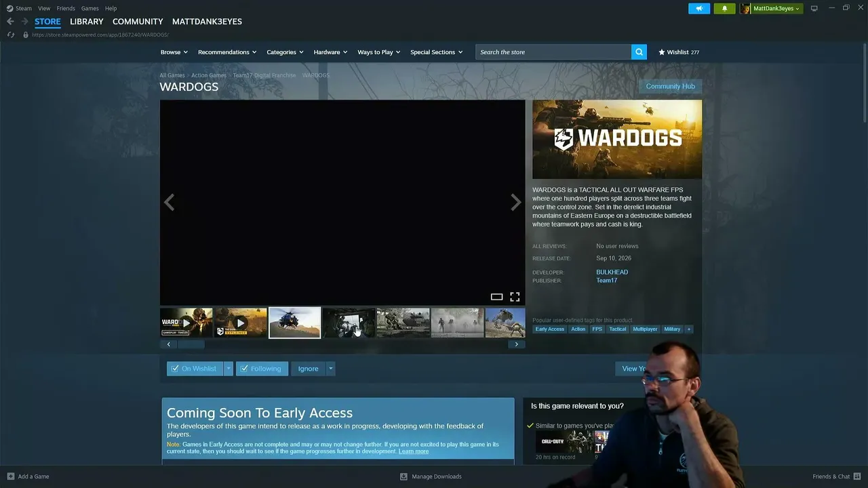Click the Big Picture mode monitor icon
The image size is (868, 488).
click(814, 8)
